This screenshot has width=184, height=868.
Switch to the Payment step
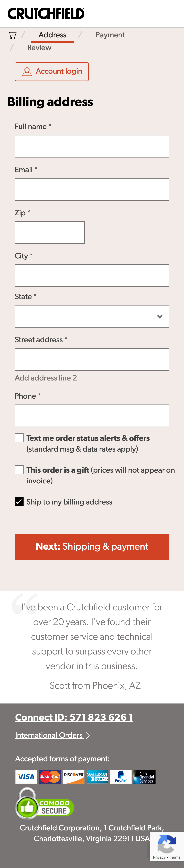(110, 35)
